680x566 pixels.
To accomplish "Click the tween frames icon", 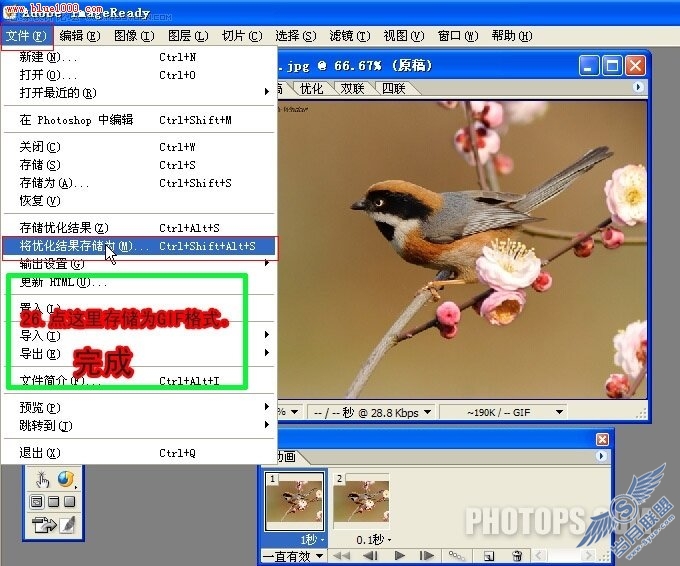I will click(456, 555).
